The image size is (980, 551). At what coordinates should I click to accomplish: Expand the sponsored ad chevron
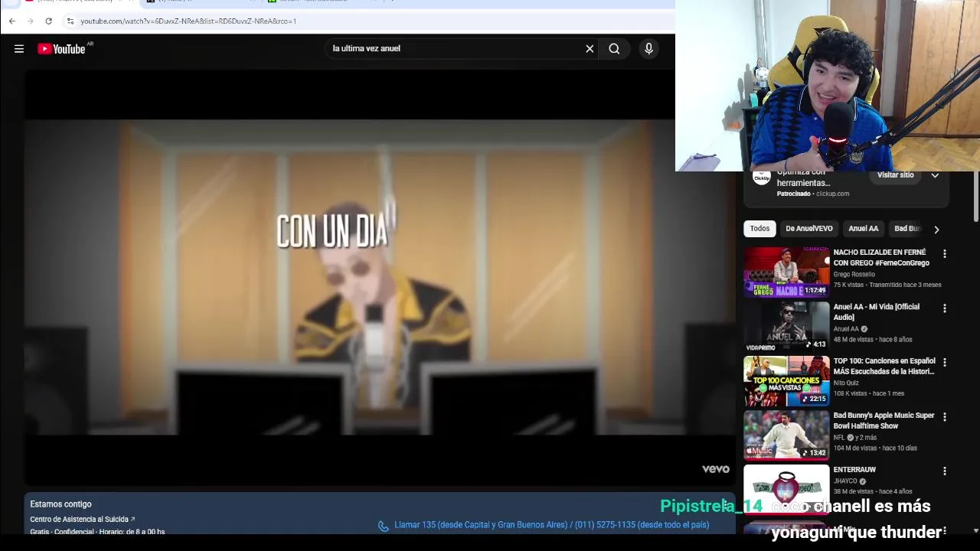[x=935, y=175]
